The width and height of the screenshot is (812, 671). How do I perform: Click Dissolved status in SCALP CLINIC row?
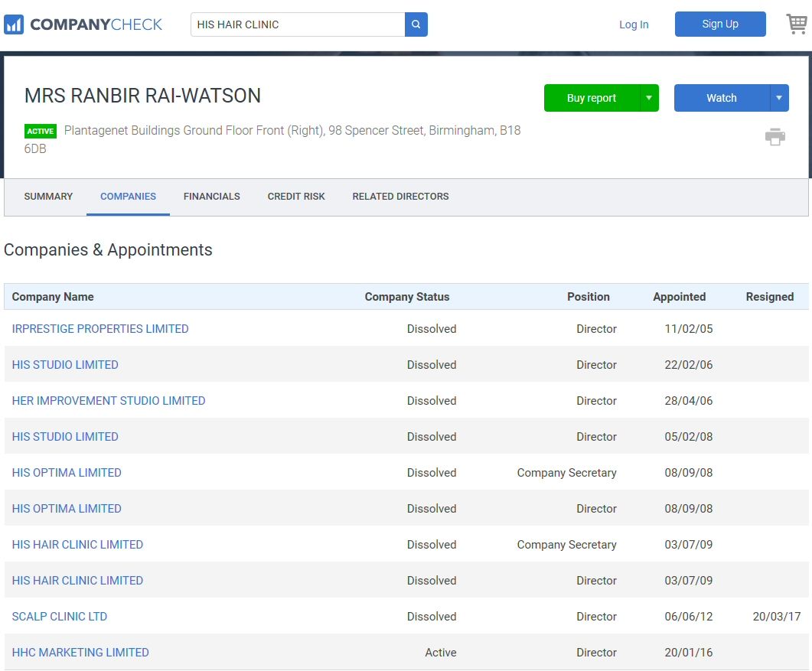[x=432, y=617]
